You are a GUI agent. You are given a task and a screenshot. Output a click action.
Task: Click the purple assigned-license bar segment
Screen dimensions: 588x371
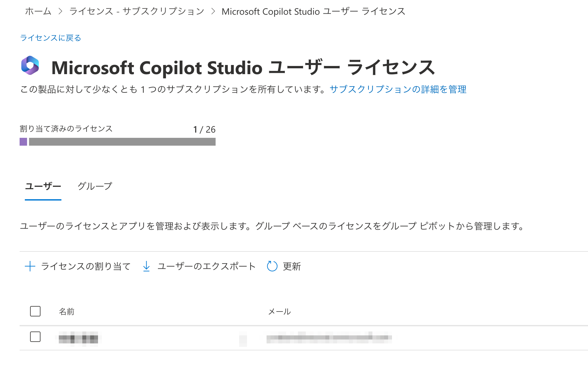pyautogui.click(x=23, y=142)
